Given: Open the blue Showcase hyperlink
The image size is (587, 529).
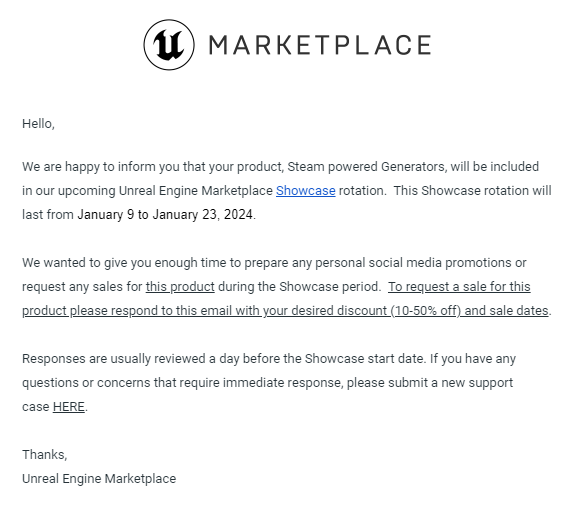Looking at the screenshot, I should [305, 191].
